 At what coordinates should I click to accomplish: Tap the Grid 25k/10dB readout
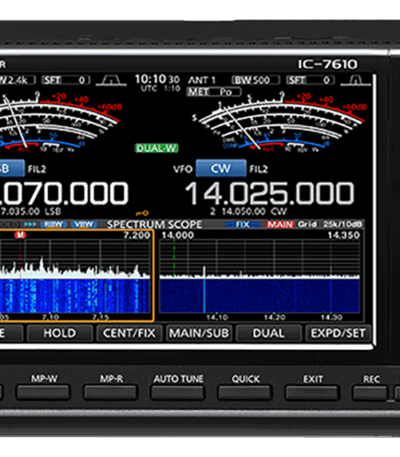tap(330, 224)
